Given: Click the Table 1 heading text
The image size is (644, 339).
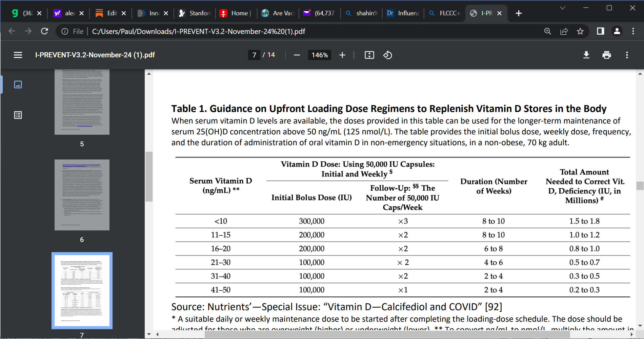Looking at the screenshot, I should [x=389, y=109].
